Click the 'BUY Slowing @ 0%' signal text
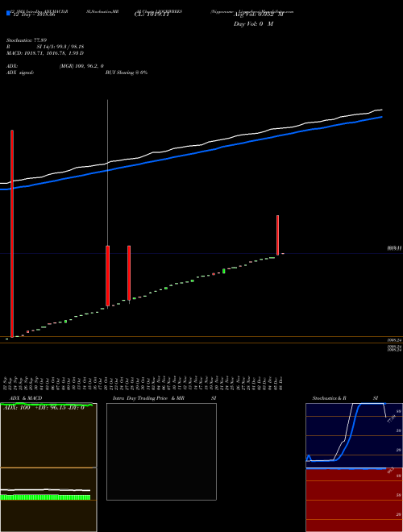Screen dimensions: 403x532 [x=127, y=73]
